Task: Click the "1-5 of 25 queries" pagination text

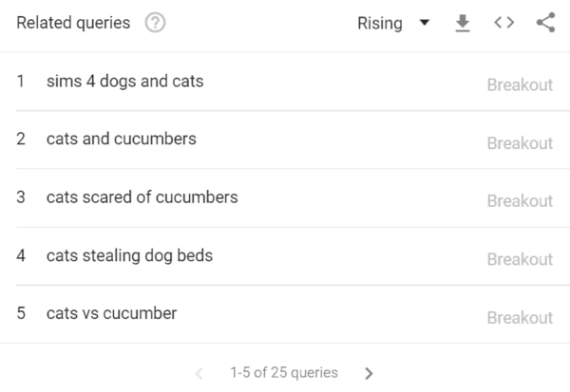Action: [x=284, y=373]
